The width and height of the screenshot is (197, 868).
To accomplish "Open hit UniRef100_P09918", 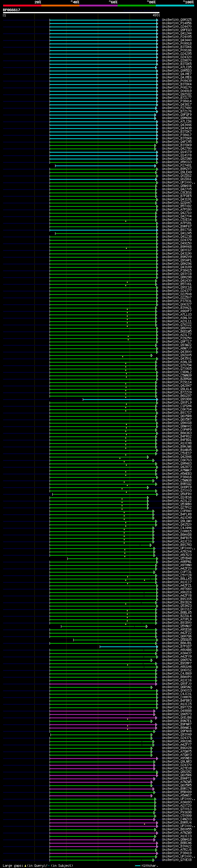I will tap(177, 43).
